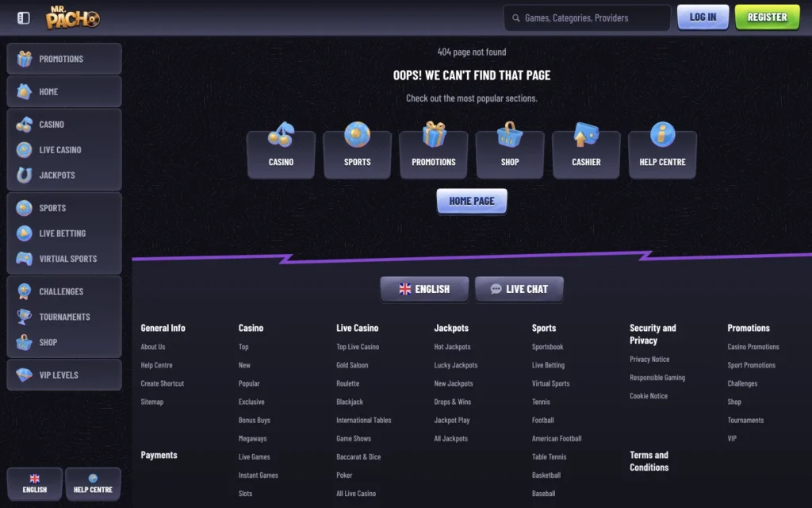Open the Help Centre tile in popular sections
This screenshot has height=508, width=812.
[662, 154]
